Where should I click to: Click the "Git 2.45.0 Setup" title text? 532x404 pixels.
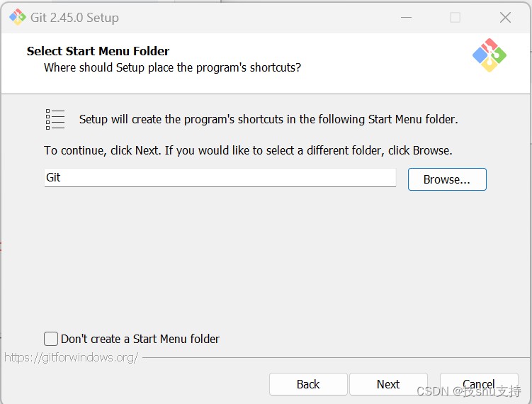click(x=74, y=17)
